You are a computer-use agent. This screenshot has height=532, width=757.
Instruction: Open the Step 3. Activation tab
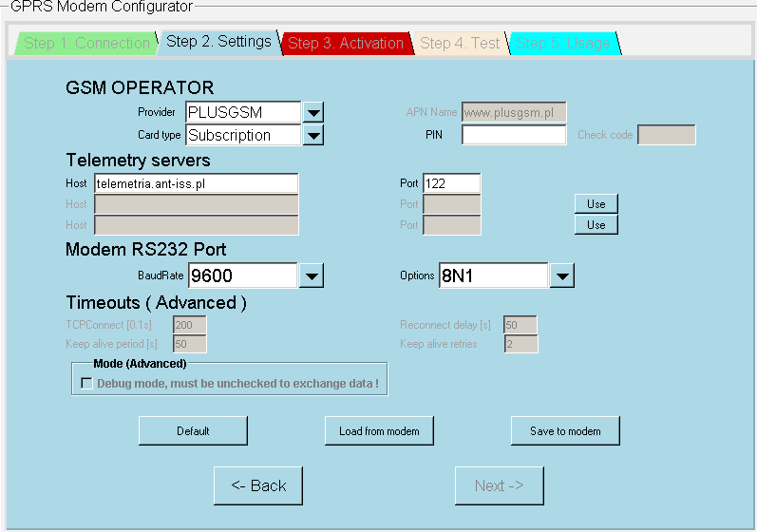[346, 44]
